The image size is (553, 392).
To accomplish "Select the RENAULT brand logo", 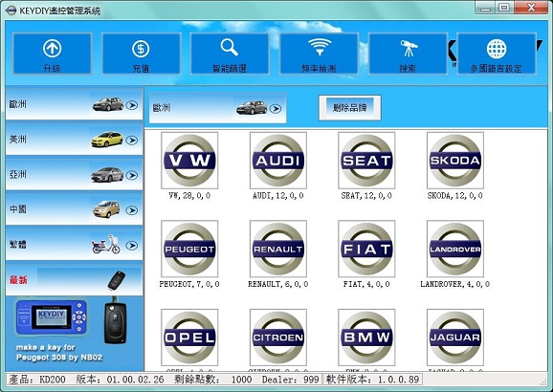I will [x=278, y=249].
